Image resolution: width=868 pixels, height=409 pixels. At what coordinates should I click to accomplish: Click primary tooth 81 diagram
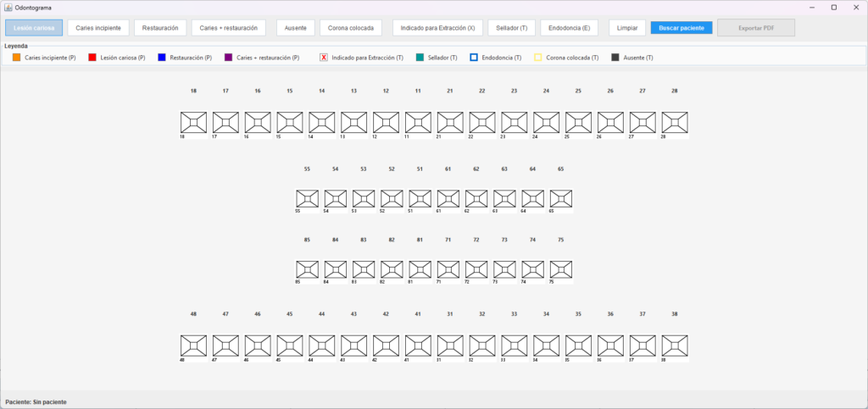click(x=420, y=270)
